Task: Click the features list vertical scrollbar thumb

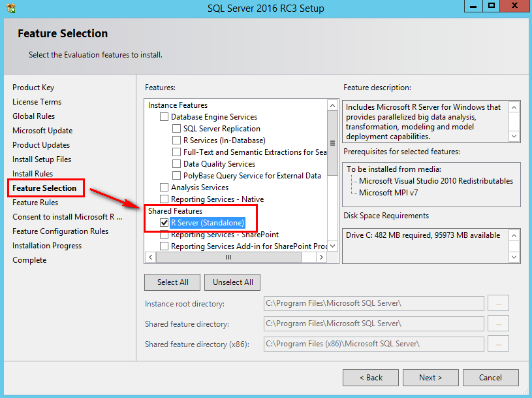Action: [332, 143]
